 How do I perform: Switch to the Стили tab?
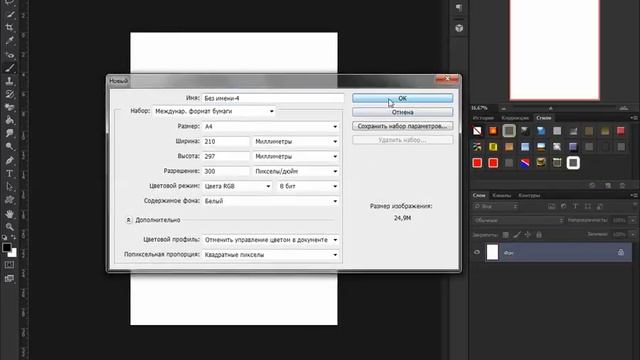click(543, 118)
